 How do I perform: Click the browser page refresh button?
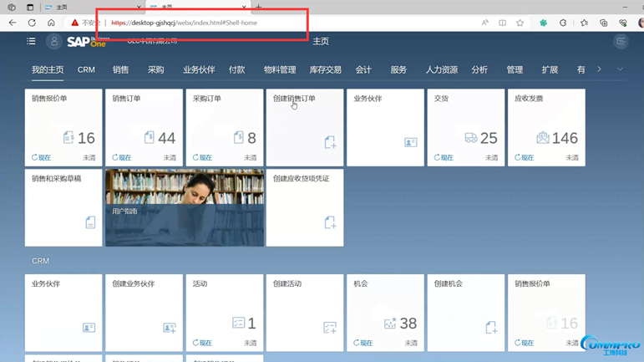pos(32,23)
